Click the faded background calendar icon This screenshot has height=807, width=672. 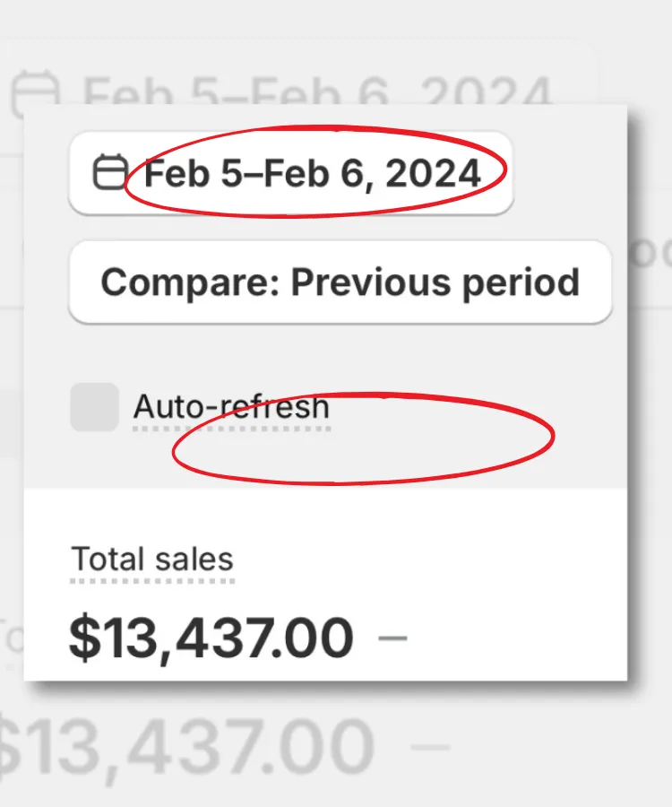36,94
